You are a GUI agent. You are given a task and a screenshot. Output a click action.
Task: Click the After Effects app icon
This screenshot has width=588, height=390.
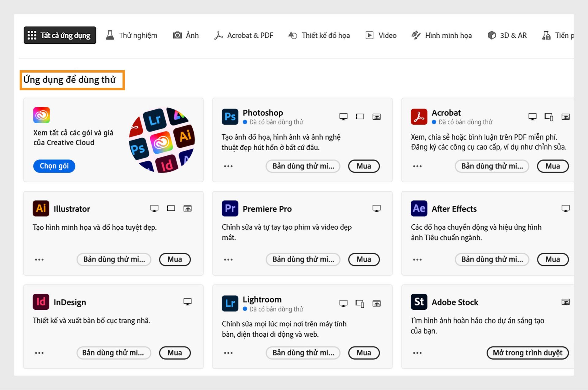coord(419,208)
